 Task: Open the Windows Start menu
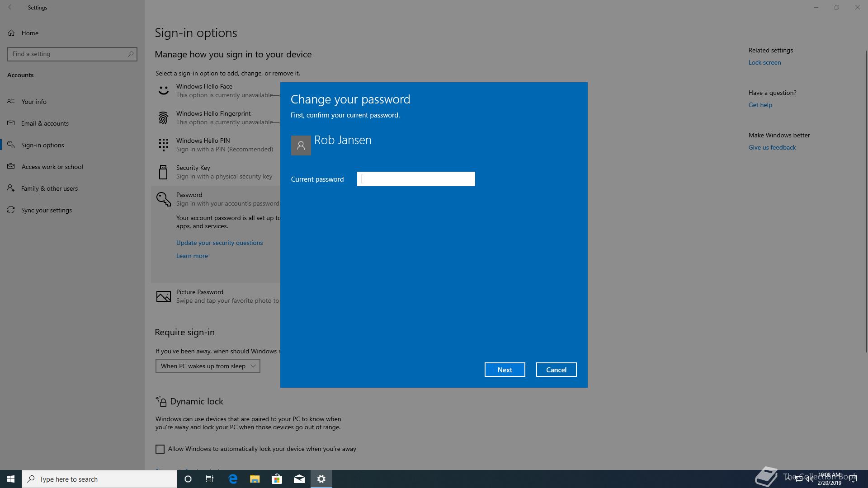(11, 479)
